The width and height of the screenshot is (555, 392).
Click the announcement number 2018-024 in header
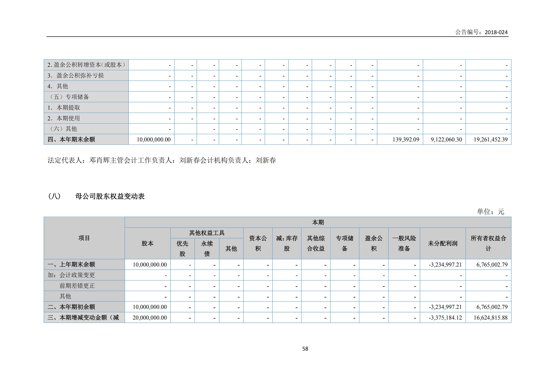(x=496, y=32)
